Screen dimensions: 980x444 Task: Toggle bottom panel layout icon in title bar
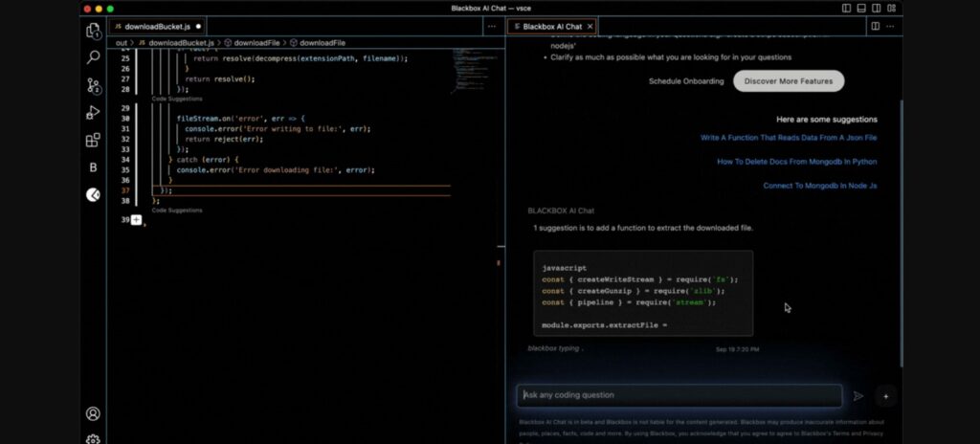click(x=861, y=8)
